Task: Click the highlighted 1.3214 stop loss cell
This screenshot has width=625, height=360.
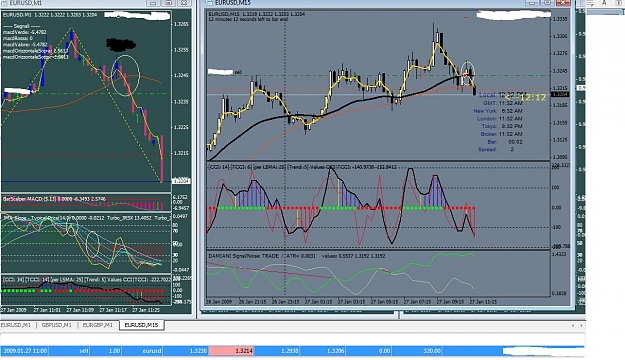Action: point(232,351)
